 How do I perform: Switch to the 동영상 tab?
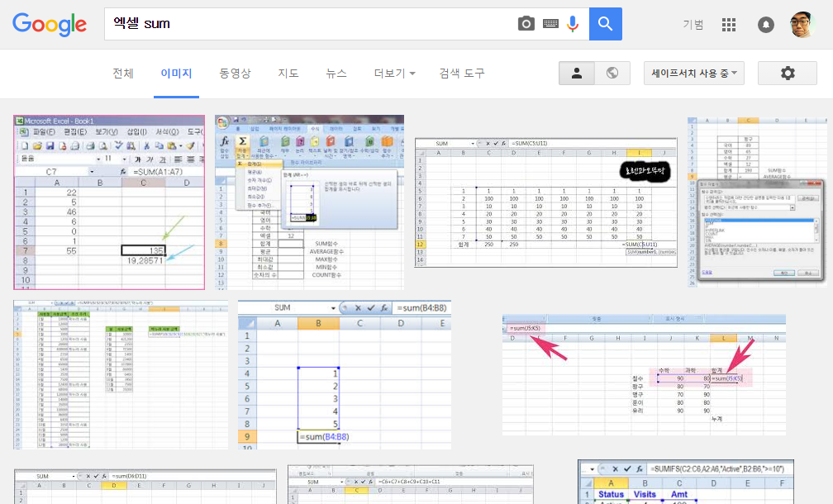tap(235, 74)
